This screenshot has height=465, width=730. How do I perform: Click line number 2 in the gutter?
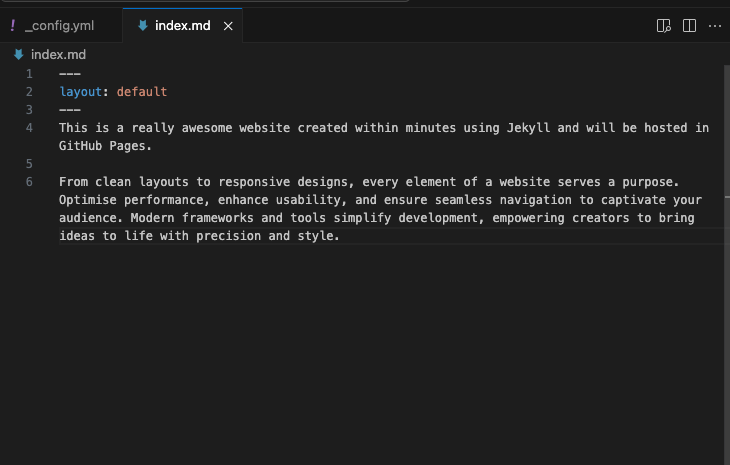[29, 92]
